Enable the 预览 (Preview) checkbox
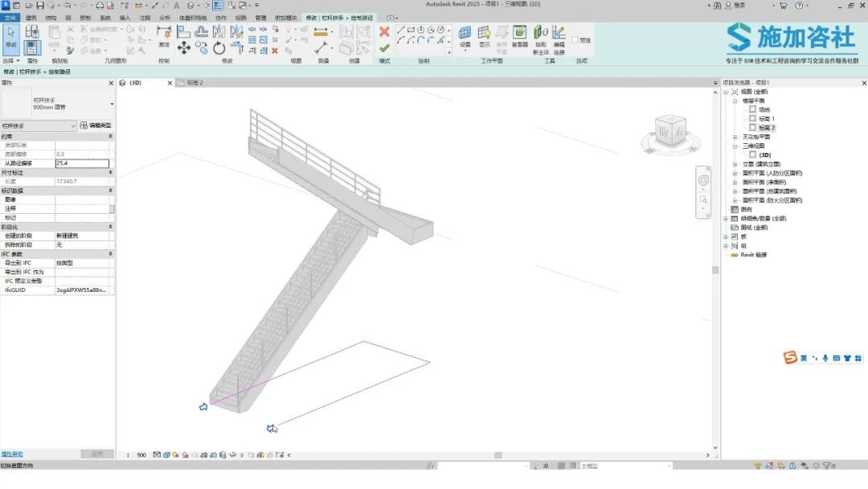Screen dimensions: 868x489 (575, 40)
